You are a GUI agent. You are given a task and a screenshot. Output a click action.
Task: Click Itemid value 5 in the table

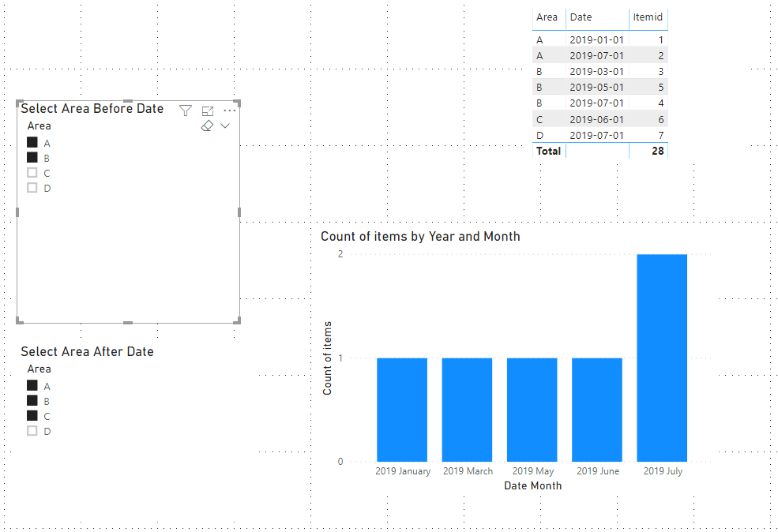pos(661,88)
